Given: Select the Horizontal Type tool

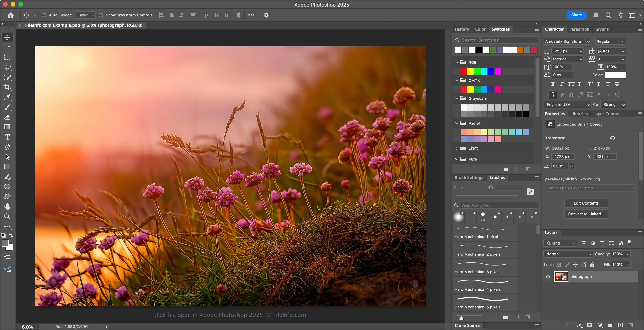Looking at the screenshot, I should (7, 137).
